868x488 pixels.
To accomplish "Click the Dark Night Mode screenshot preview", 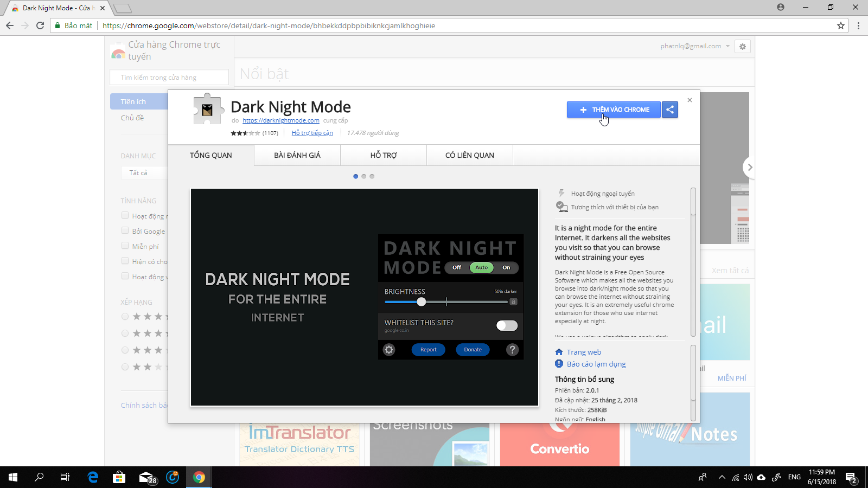I will point(365,297).
